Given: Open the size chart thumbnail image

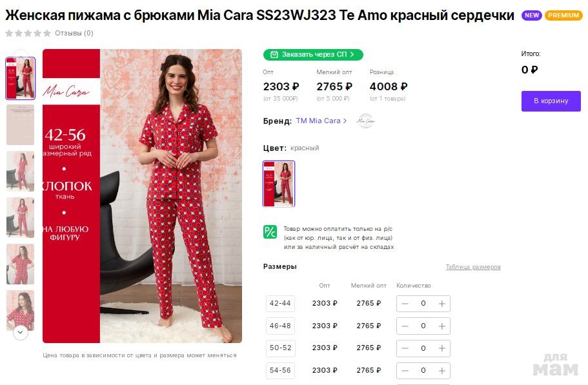Looking at the screenshot, I should pyautogui.click(x=20, y=124).
